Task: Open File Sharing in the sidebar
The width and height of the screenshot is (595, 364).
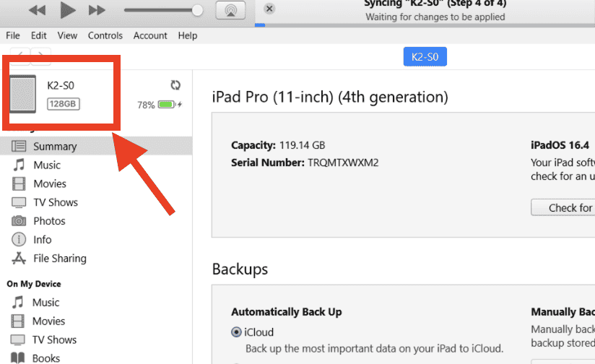Action: point(59,259)
